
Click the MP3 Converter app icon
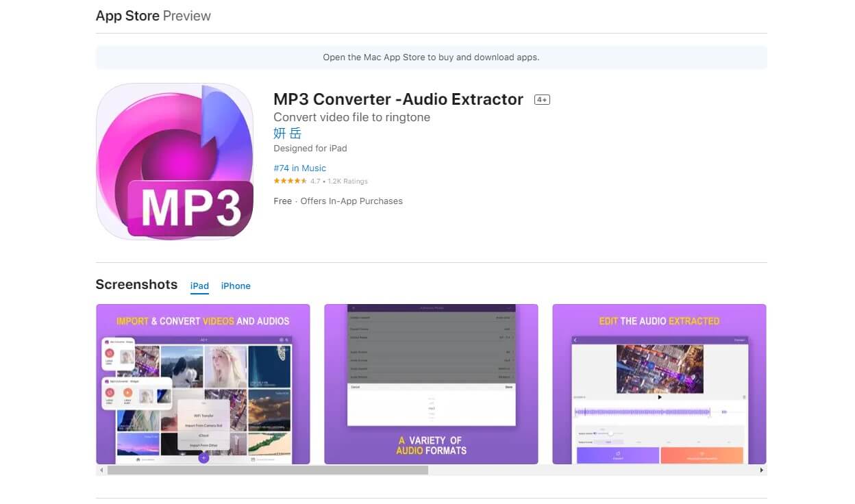175,162
